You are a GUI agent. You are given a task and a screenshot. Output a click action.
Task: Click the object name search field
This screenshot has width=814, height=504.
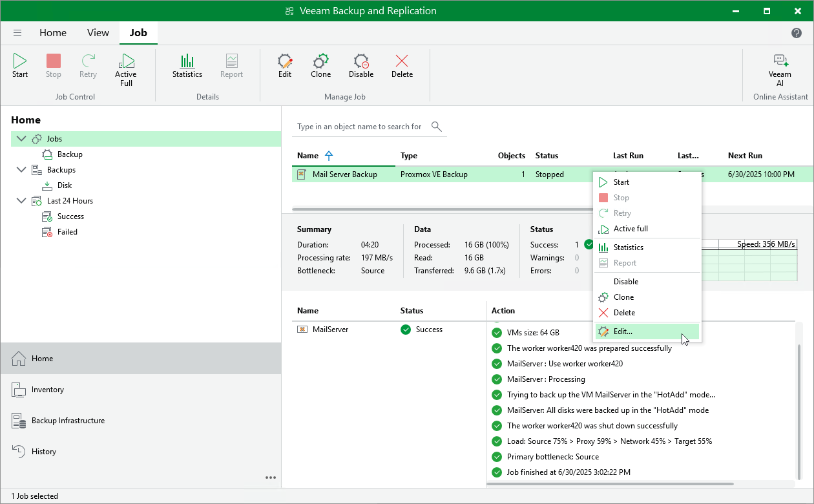click(x=359, y=127)
